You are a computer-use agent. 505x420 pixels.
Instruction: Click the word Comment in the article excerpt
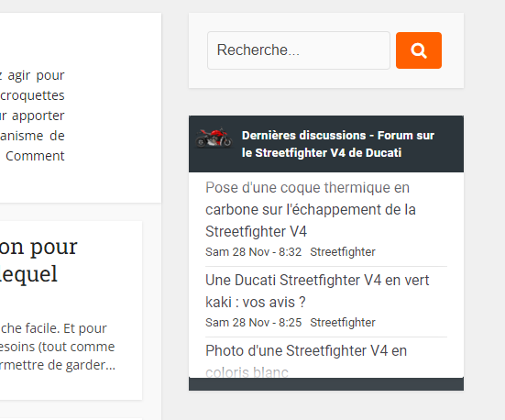(x=35, y=156)
